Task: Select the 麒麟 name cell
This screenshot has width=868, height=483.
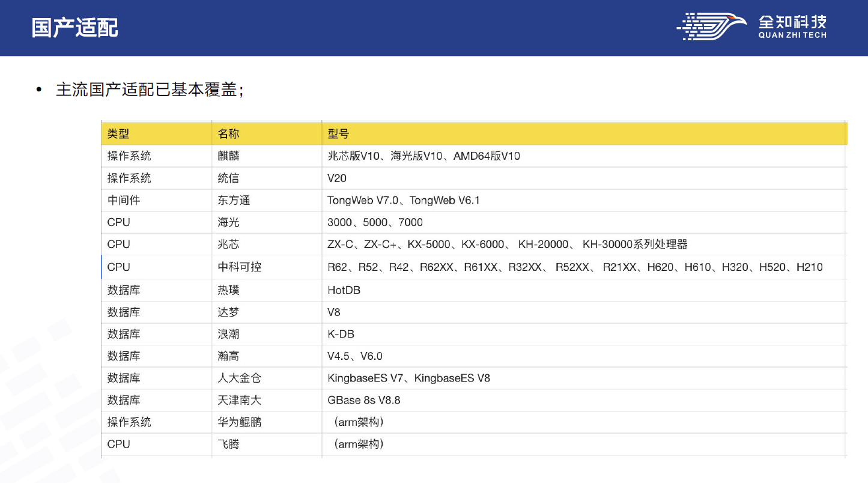Action: [x=228, y=156]
